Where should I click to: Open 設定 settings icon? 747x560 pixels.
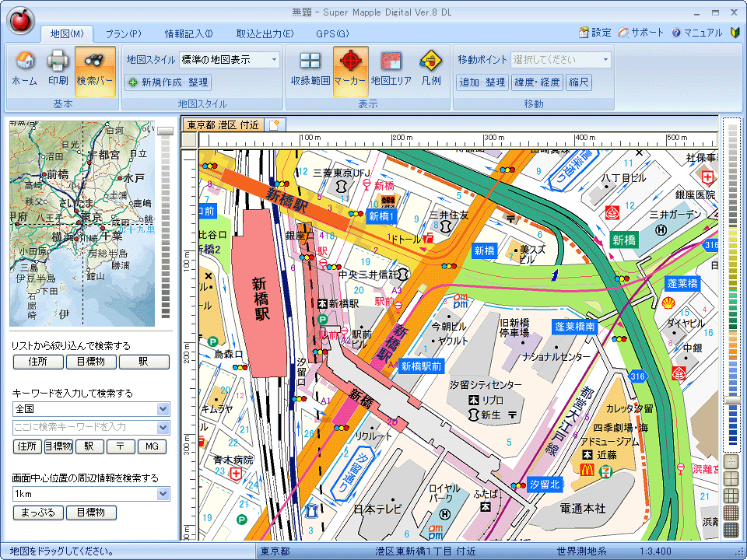pos(594,33)
